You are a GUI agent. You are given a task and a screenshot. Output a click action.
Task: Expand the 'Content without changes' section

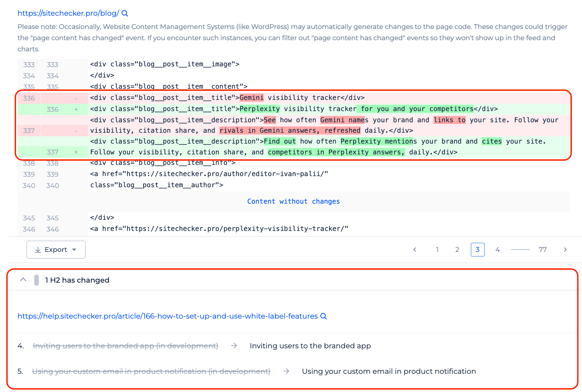(293, 202)
